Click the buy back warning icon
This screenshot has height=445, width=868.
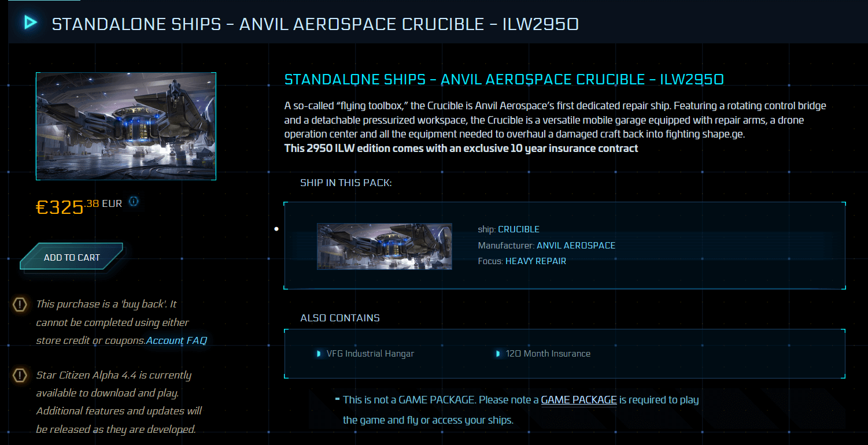pyautogui.click(x=20, y=304)
